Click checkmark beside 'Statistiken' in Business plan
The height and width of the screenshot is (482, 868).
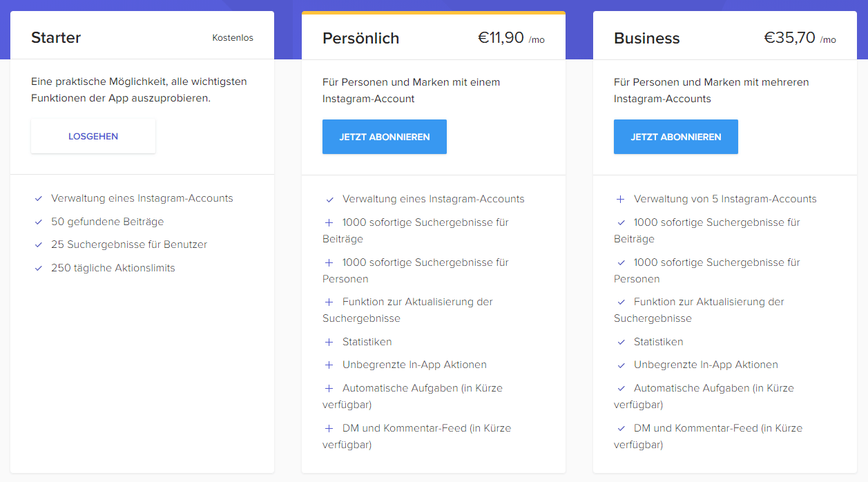point(621,342)
